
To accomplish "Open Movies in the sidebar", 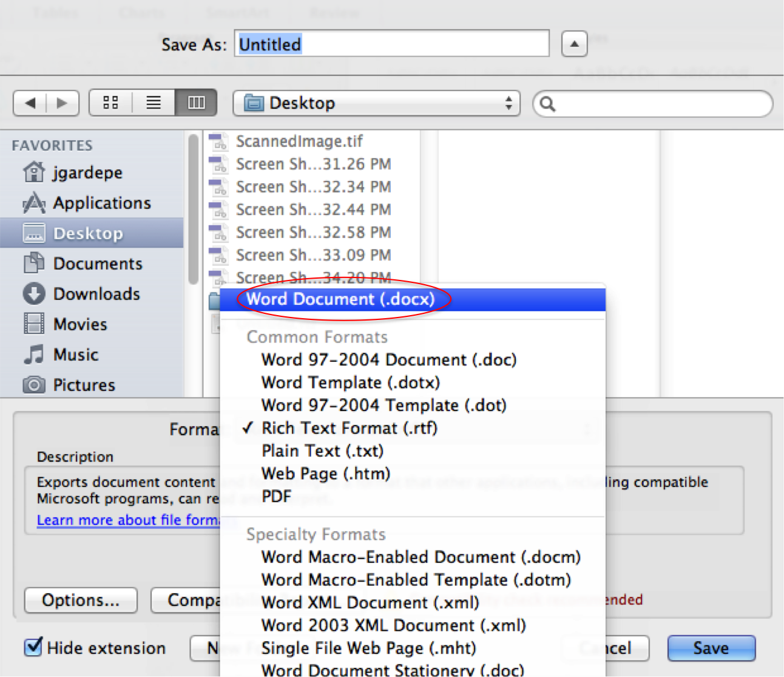I will (92, 324).
